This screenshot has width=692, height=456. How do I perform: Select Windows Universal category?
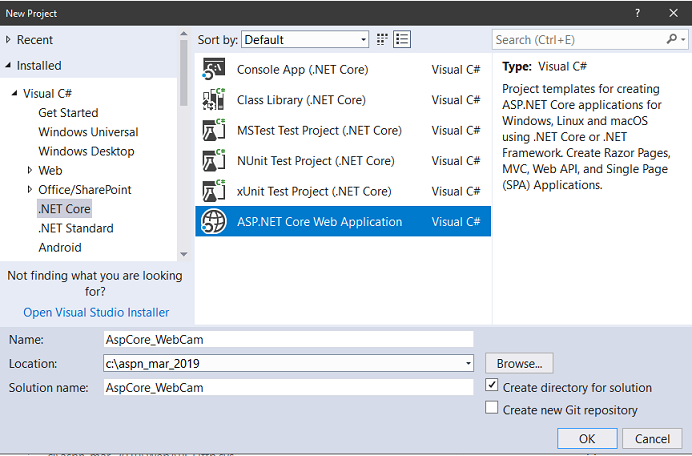(x=88, y=132)
